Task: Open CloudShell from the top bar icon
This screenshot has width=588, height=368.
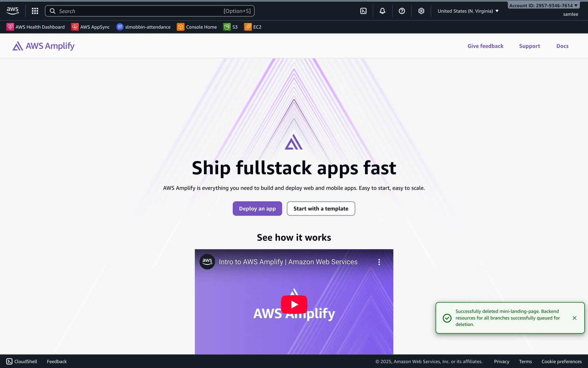Action: click(363, 11)
